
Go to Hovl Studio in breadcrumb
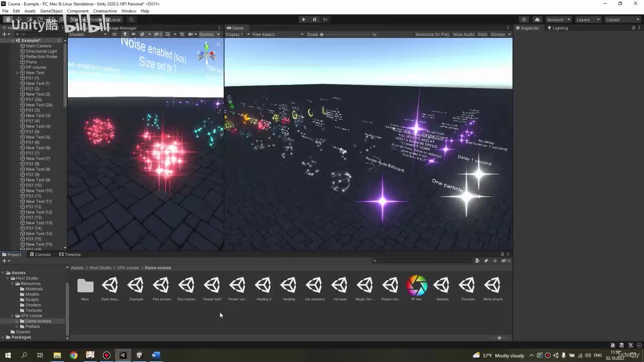pos(100,268)
